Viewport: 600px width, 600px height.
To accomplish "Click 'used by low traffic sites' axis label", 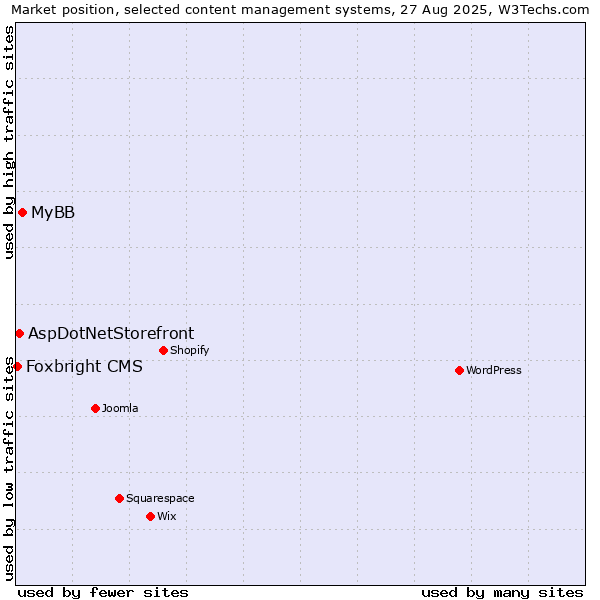I will point(9,469).
